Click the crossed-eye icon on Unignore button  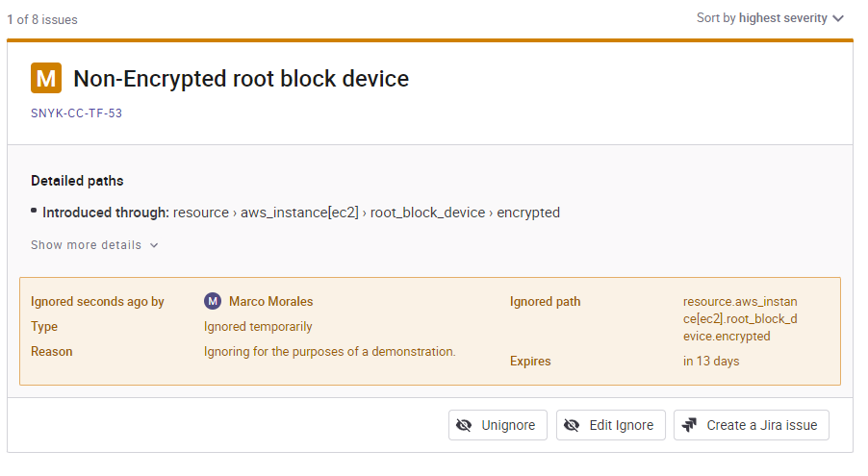pos(464,425)
